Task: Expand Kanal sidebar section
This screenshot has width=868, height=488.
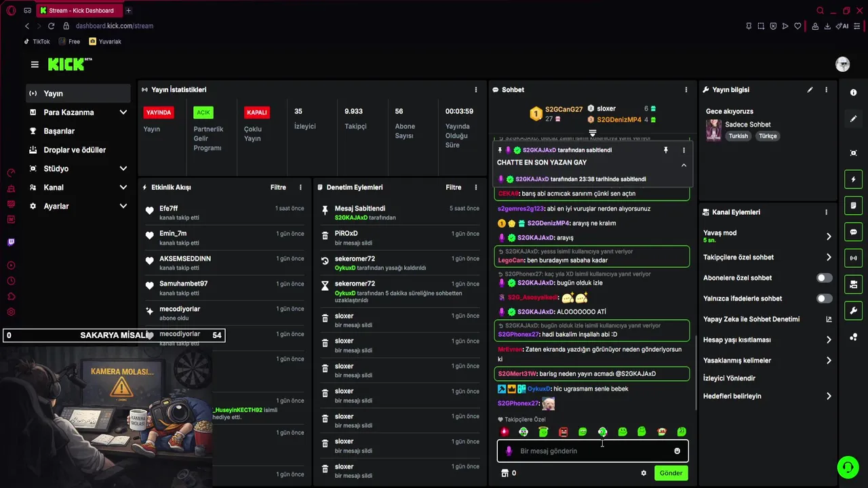Action: coord(123,187)
